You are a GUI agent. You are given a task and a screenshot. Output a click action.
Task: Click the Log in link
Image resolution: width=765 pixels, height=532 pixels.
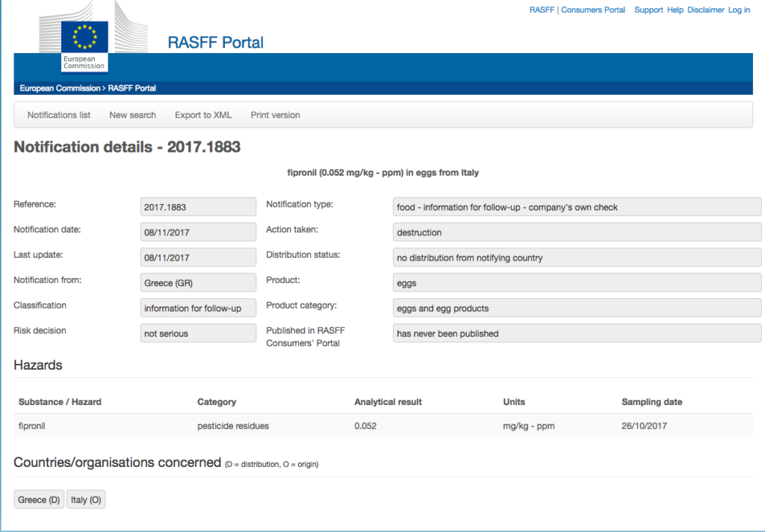tap(739, 10)
